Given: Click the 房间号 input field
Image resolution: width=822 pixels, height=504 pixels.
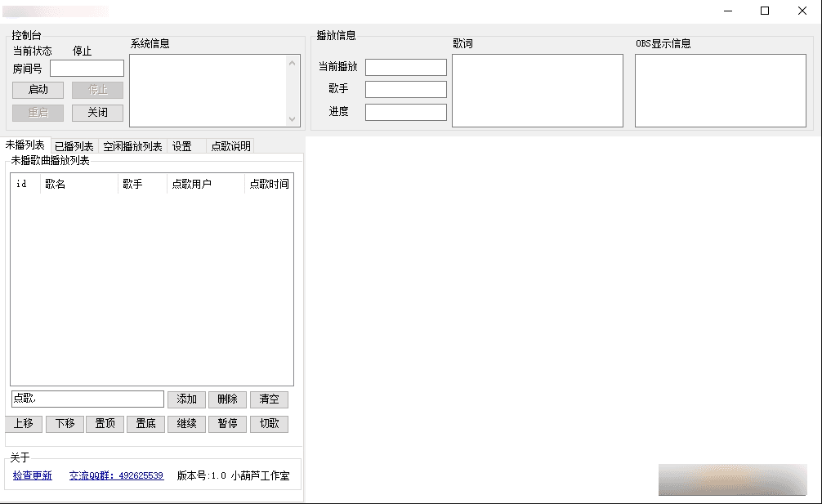Looking at the screenshot, I should coord(87,69).
